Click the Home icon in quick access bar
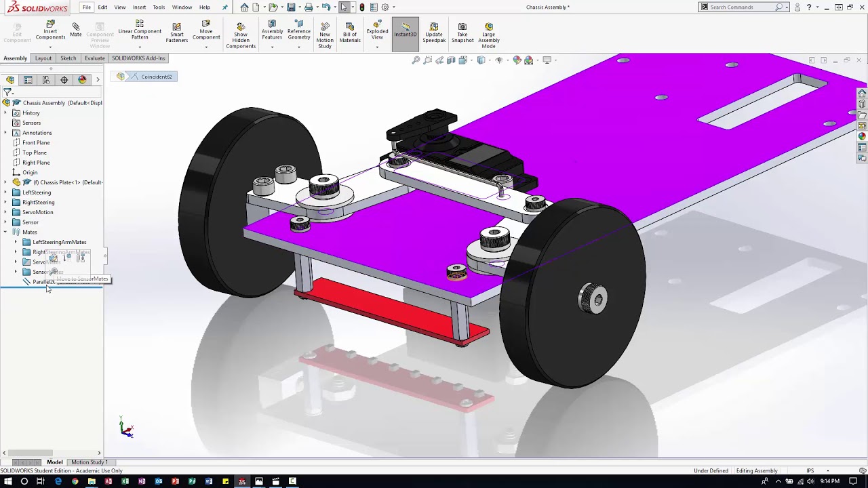868x488 pixels. point(244,7)
